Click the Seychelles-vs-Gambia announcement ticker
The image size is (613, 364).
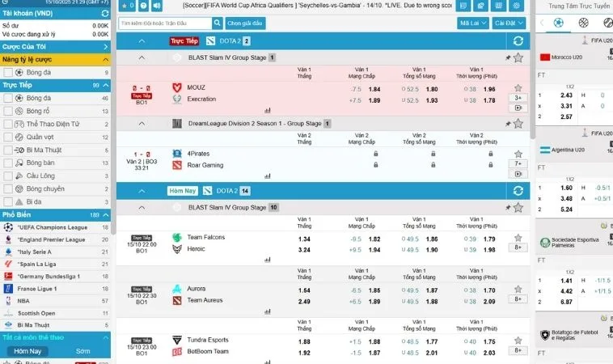point(317,6)
